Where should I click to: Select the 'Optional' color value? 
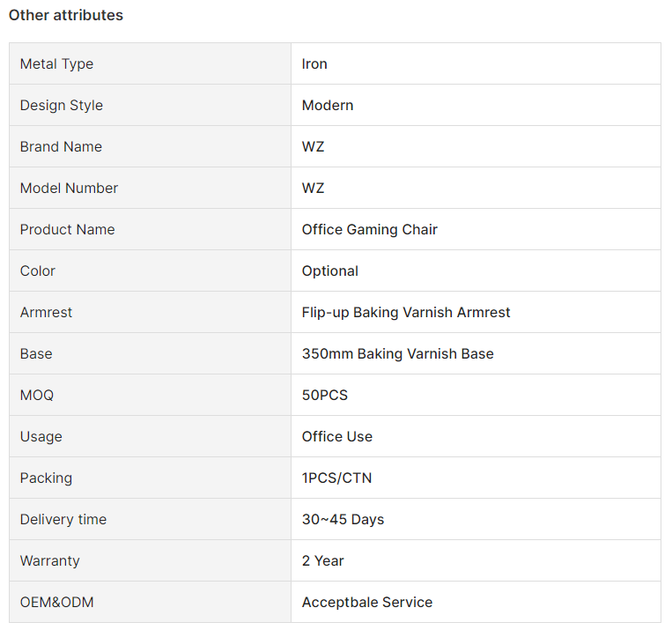click(x=330, y=271)
